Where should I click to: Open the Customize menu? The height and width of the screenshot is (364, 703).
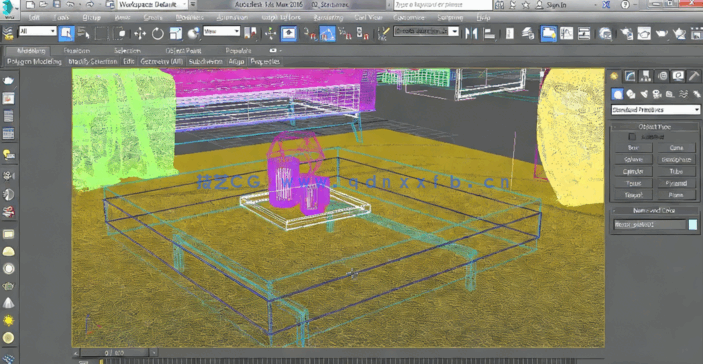tap(408, 17)
